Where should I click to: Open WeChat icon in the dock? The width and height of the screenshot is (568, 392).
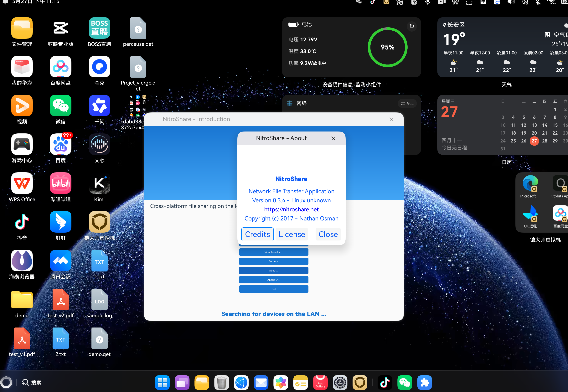click(x=405, y=382)
